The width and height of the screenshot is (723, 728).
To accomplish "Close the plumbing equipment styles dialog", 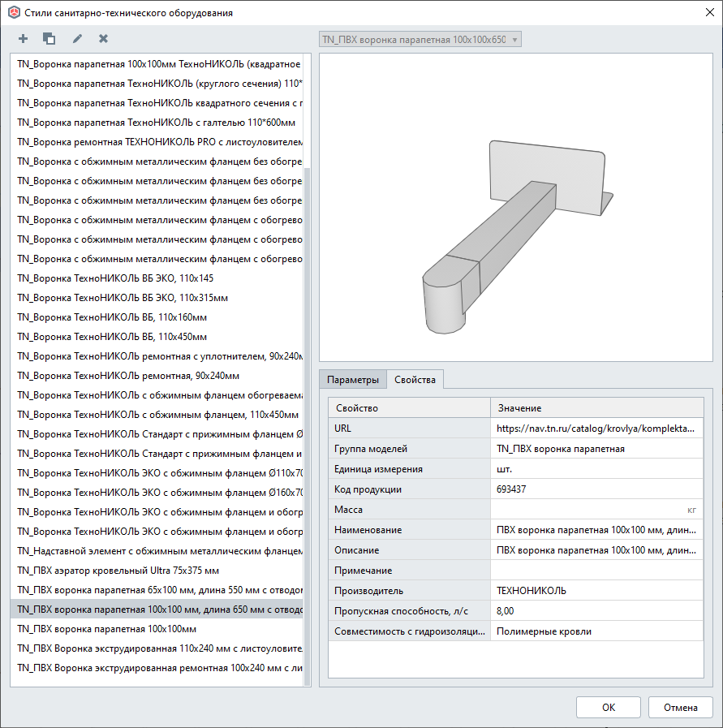I will (x=709, y=12).
